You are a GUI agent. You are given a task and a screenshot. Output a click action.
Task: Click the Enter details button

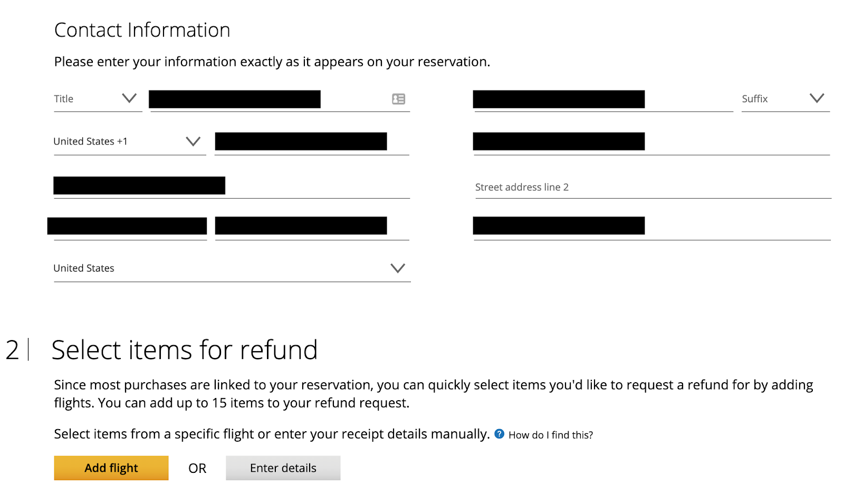pyautogui.click(x=283, y=468)
